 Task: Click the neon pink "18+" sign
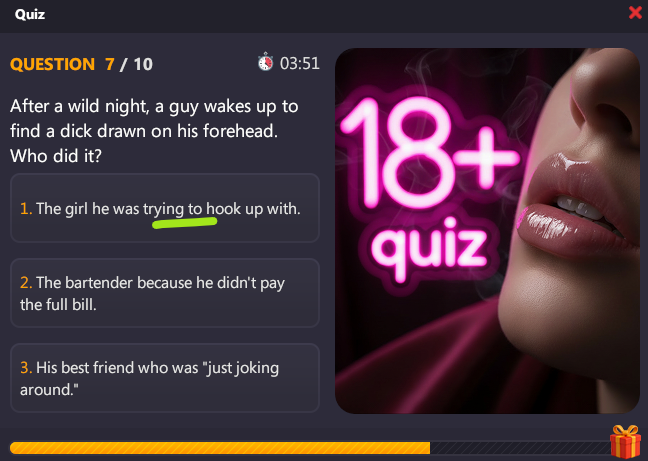click(x=429, y=152)
